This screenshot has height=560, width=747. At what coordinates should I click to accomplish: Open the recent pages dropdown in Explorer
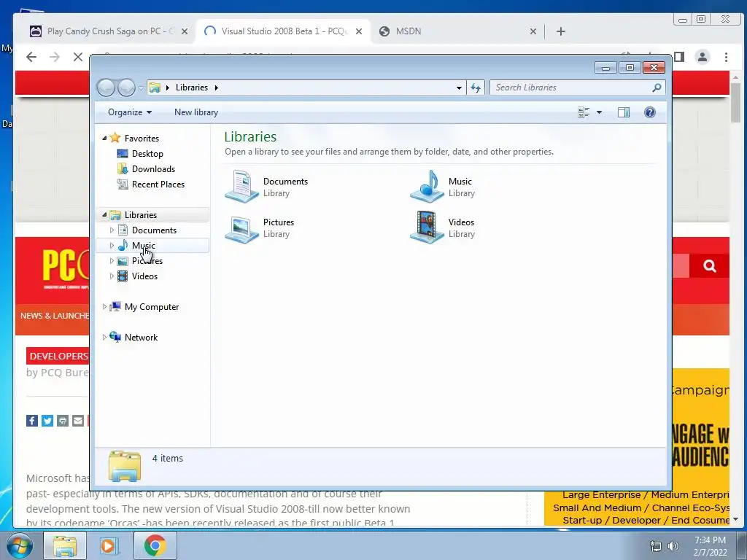pos(141,88)
